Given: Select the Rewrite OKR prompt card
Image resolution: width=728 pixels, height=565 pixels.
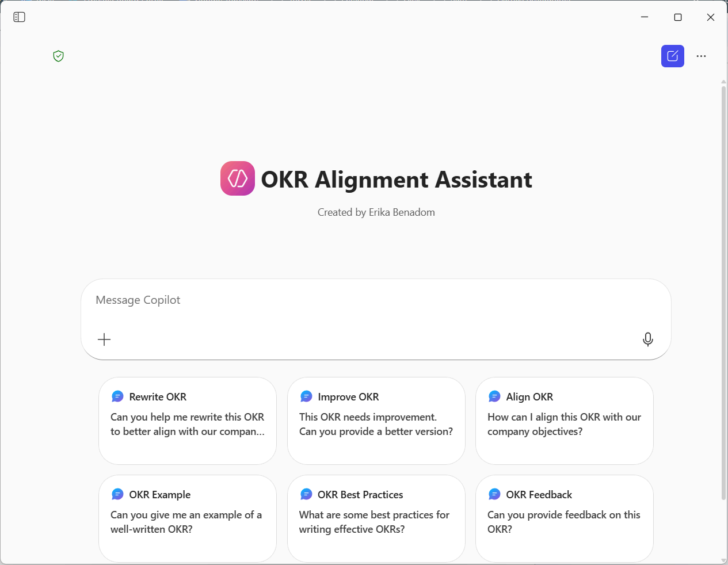Looking at the screenshot, I should pos(188,421).
